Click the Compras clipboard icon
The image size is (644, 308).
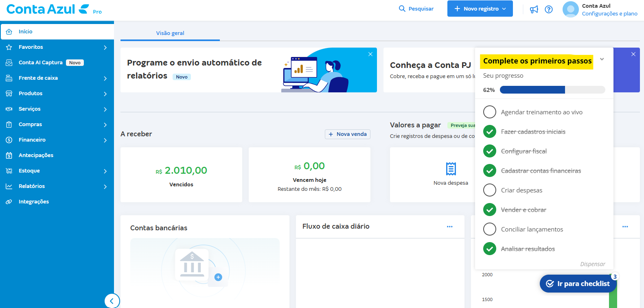[x=9, y=125]
